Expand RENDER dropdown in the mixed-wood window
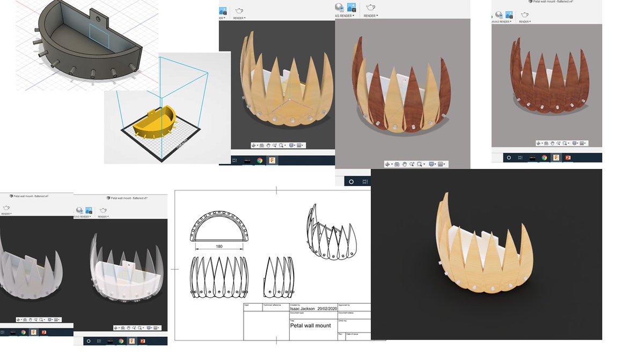Viewport: 644px width, 362px height. click(x=371, y=16)
